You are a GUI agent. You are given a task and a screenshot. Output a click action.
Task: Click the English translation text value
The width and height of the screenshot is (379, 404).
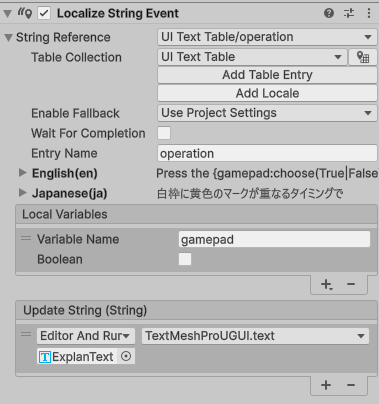click(x=267, y=173)
